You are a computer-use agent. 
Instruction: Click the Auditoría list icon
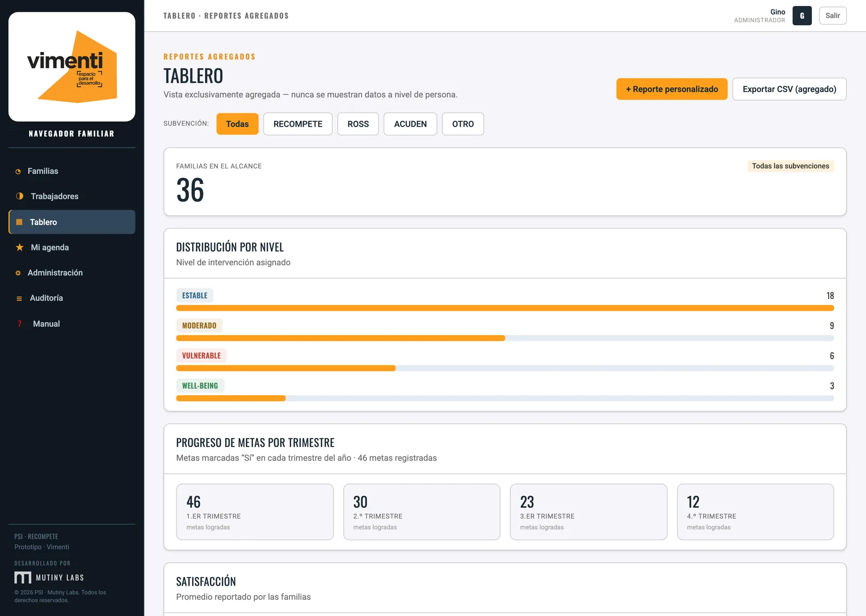point(19,298)
